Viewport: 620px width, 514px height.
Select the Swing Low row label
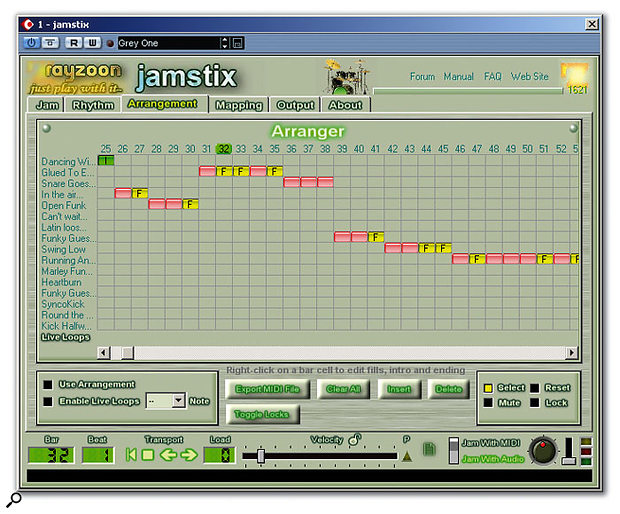pyautogui.click(x=63, y=249)
